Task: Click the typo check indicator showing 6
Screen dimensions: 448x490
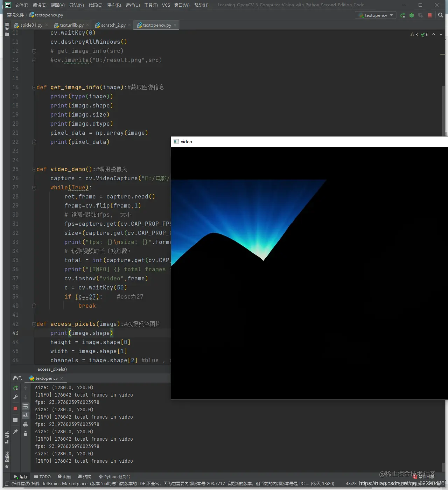Action: (425, 34)
